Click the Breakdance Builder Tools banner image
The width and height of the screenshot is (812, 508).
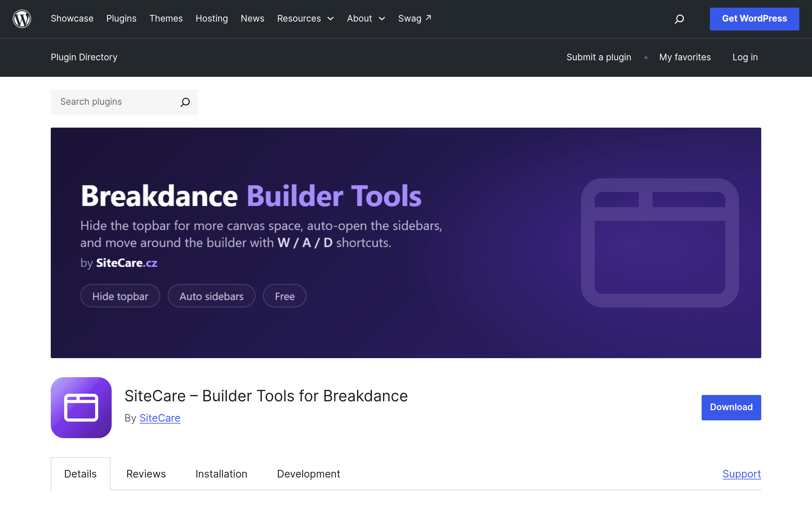pos(406,243)
